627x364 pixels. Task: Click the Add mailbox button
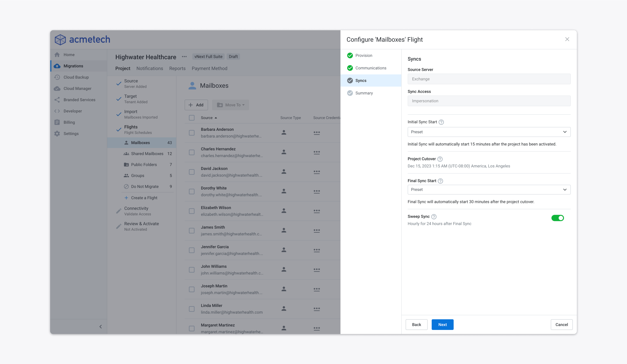pos(196,105)
